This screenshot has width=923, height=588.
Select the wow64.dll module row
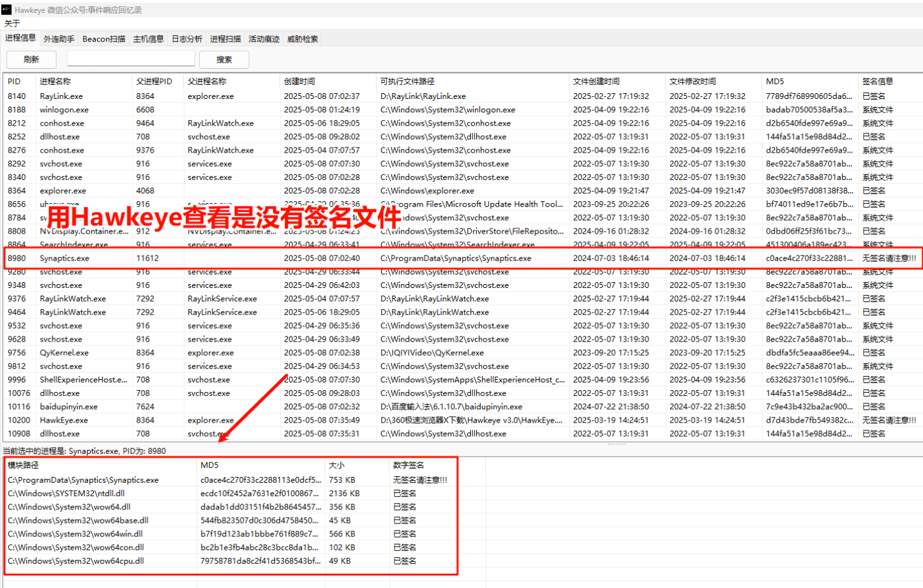click(x=245, y=507)
